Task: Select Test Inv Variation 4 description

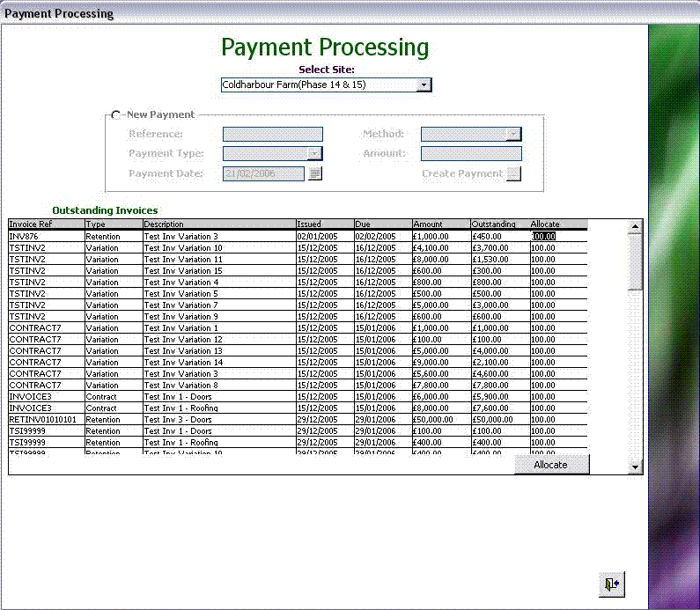Action: [181, 283]
